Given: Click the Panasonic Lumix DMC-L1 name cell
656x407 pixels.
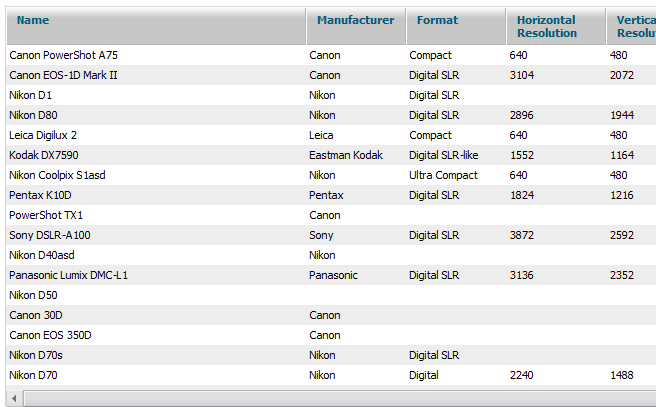Looking at the screenshot, I should [68, 275].
